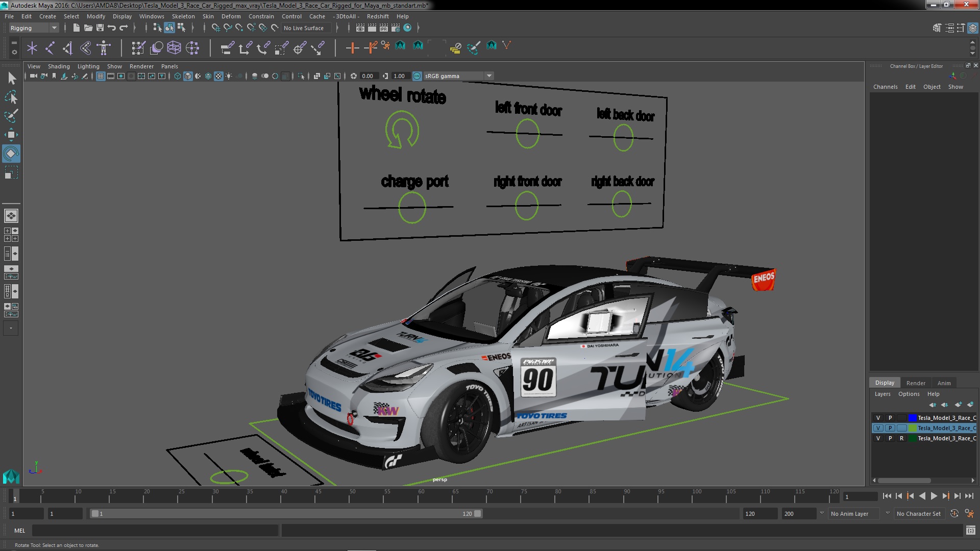Open the Channels menu in Channel Box
This screenshot has width=980, height=551.
coord(885,87)
